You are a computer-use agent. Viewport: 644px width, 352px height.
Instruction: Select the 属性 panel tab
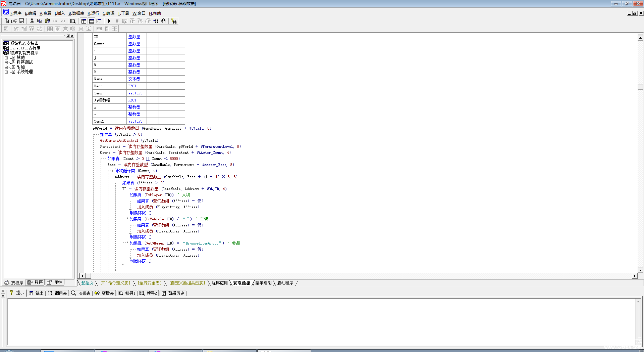point(55,282)
